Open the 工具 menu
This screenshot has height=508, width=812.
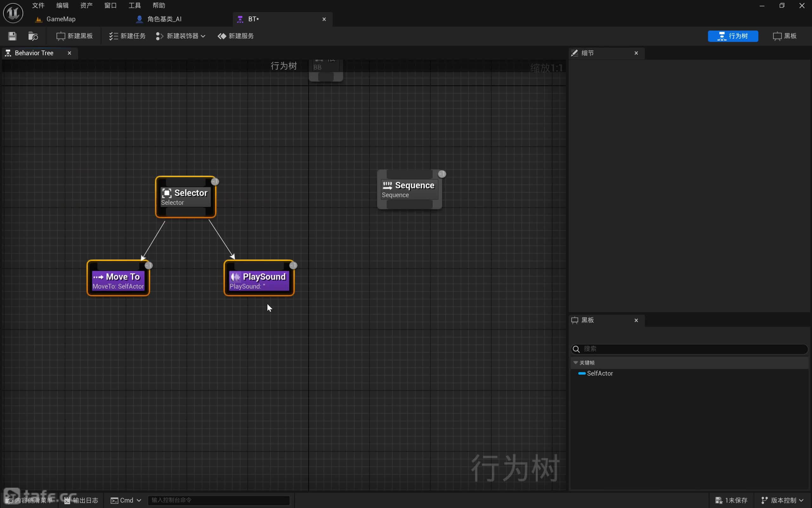point(134,5)
